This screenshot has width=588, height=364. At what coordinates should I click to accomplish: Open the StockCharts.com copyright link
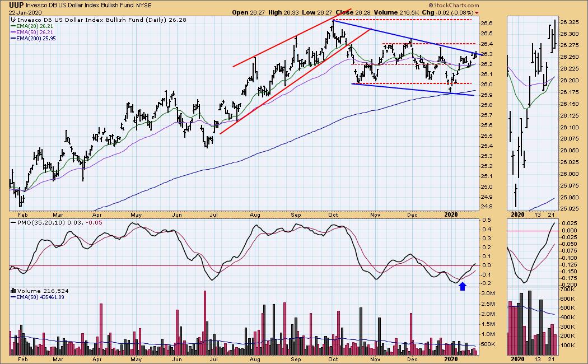454,5
